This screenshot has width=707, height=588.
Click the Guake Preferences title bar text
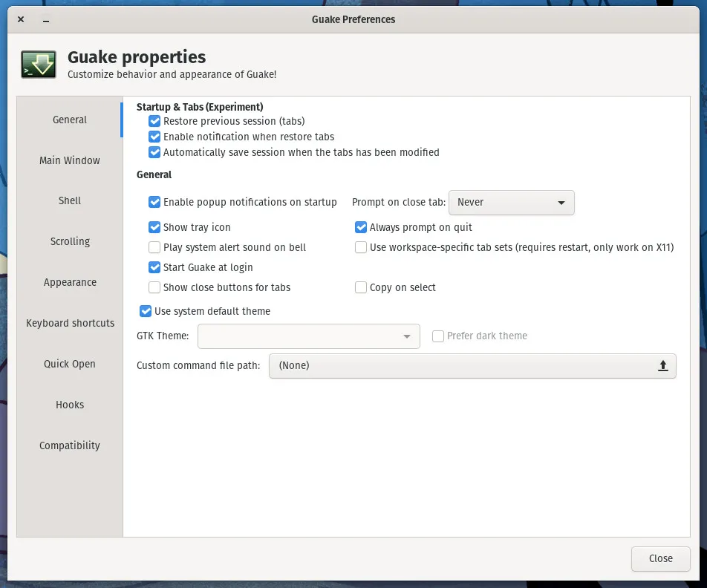[x=353, y=19]
